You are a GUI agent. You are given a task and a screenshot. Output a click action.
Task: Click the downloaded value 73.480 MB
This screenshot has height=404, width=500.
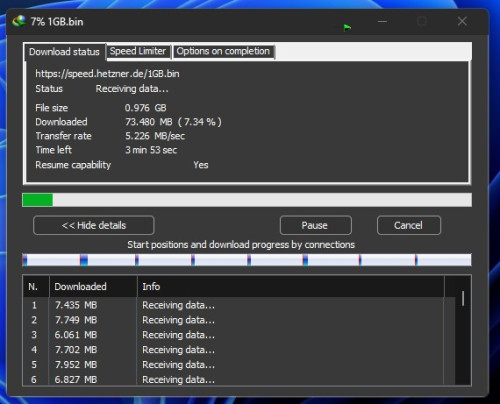click(149, 122)
